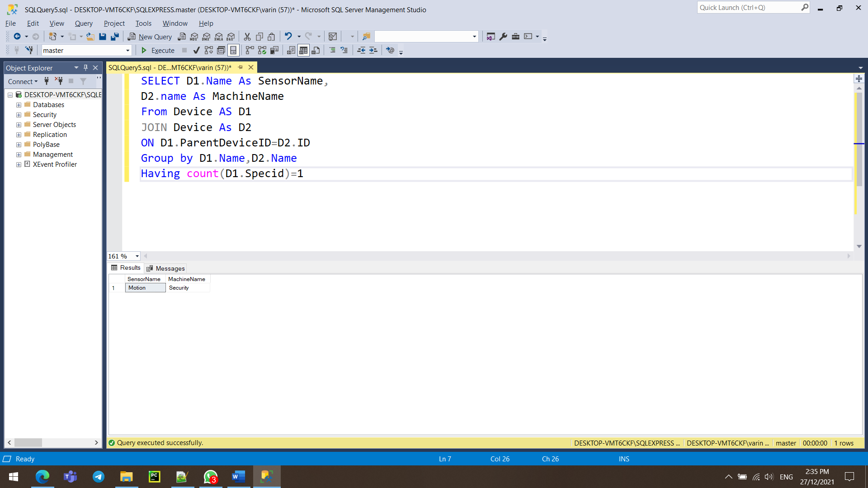Open the File menu
Image resolution: width=868 pixels, height=488 pixels.
(10, 23)
